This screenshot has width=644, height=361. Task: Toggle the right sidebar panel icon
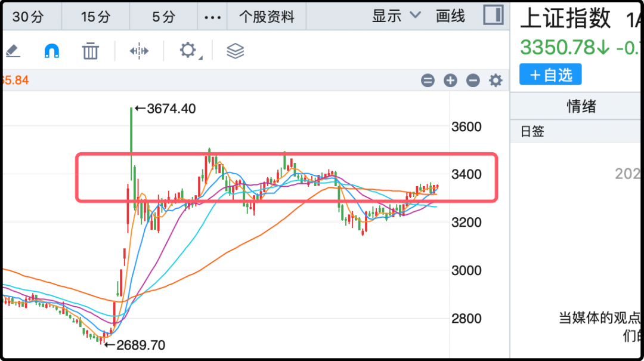[493, 16]
